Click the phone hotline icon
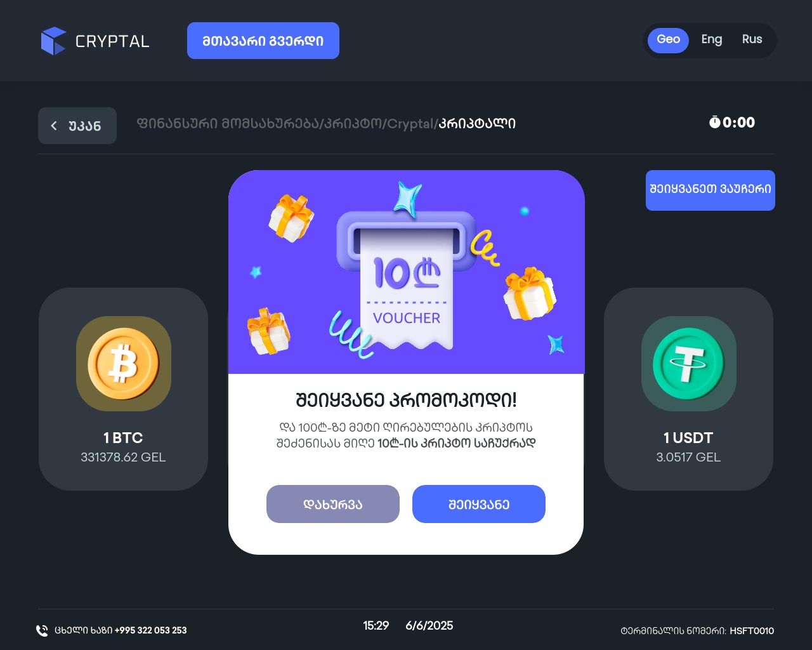812x650 pixels. point(42,630)
